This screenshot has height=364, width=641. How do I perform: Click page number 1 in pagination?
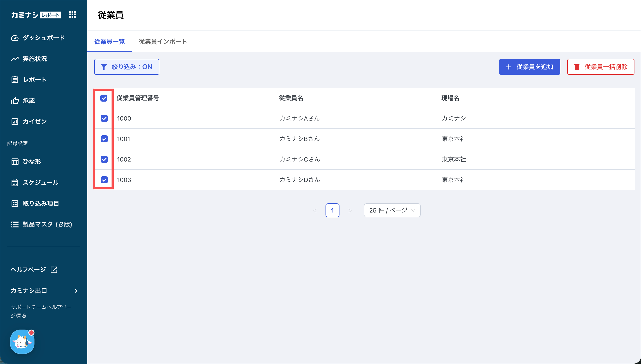click(x=332, y=210)
